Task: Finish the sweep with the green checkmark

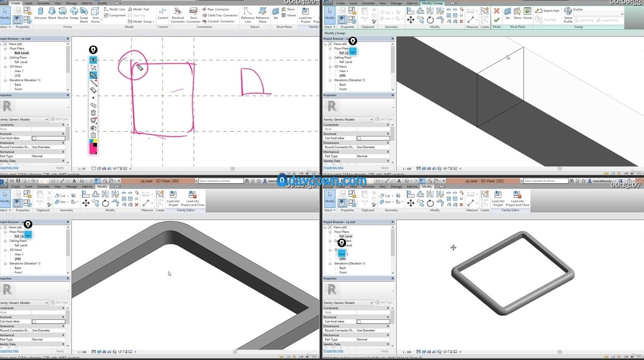Action: click(497, 20)
